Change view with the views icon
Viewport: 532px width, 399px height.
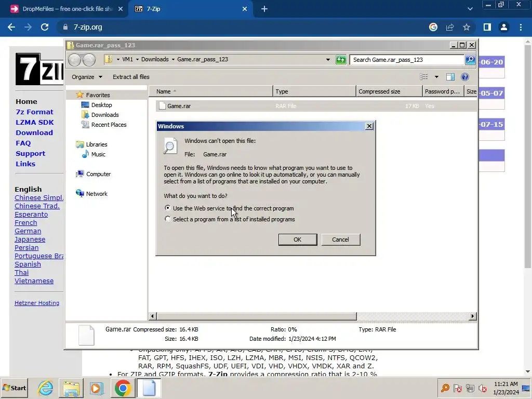click(x=424, y=77)
